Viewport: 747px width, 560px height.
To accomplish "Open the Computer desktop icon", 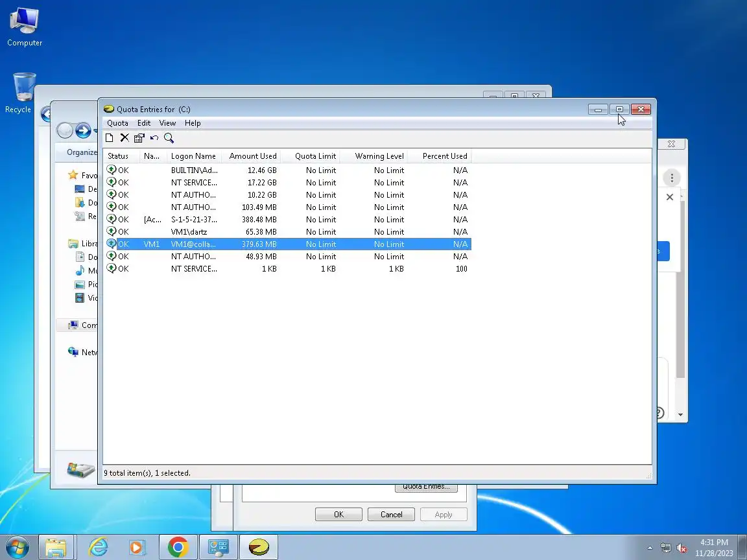I will 24,27.
